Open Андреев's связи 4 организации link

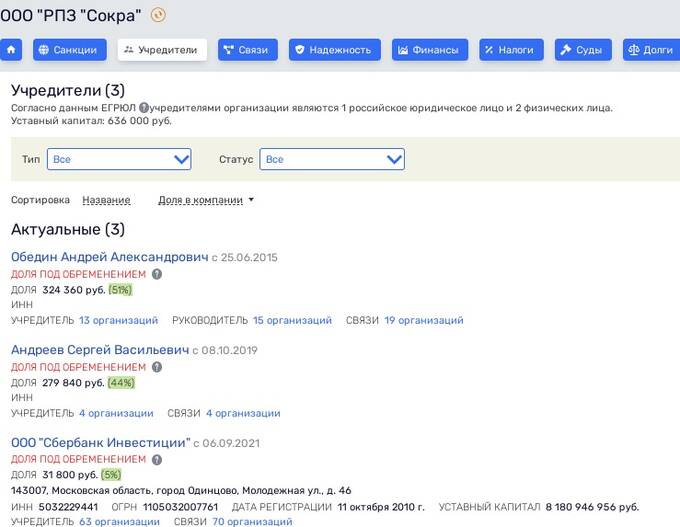(x=243, y=413)
